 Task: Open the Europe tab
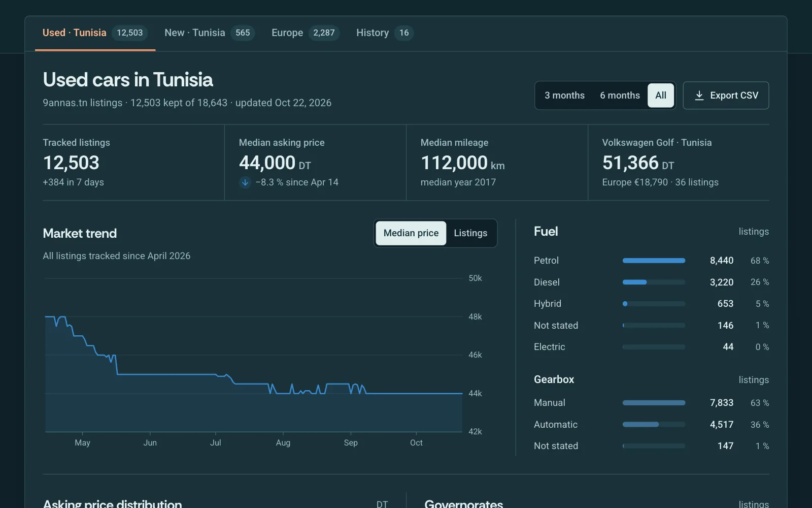tap(306, 33)
